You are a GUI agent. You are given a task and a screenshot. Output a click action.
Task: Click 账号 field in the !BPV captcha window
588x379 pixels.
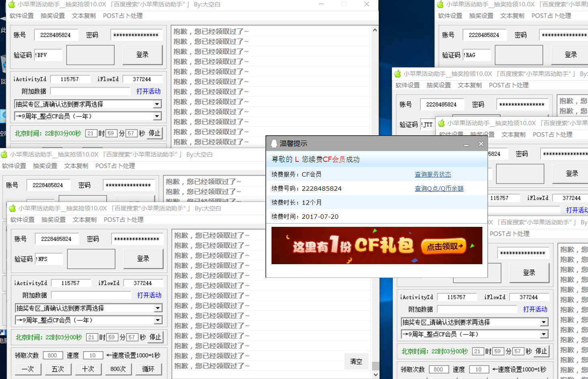click(57, 35)
